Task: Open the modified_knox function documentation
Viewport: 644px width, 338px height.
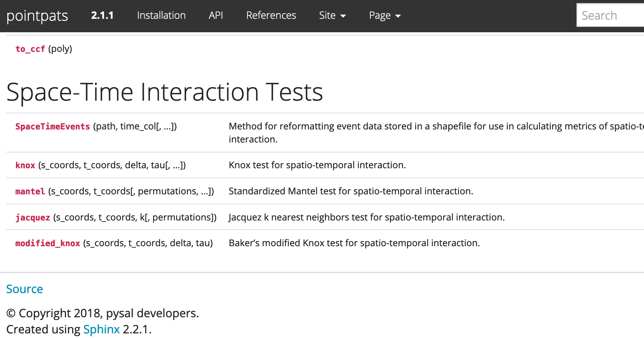Action: pos(48,243)
